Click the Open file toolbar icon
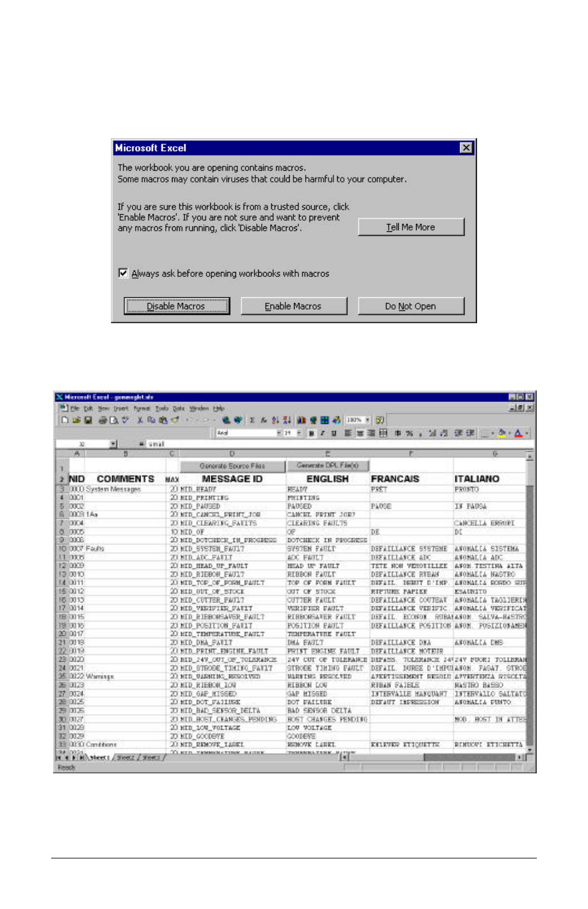Screen dimensions: 588x909 click(x=76, y=420)
